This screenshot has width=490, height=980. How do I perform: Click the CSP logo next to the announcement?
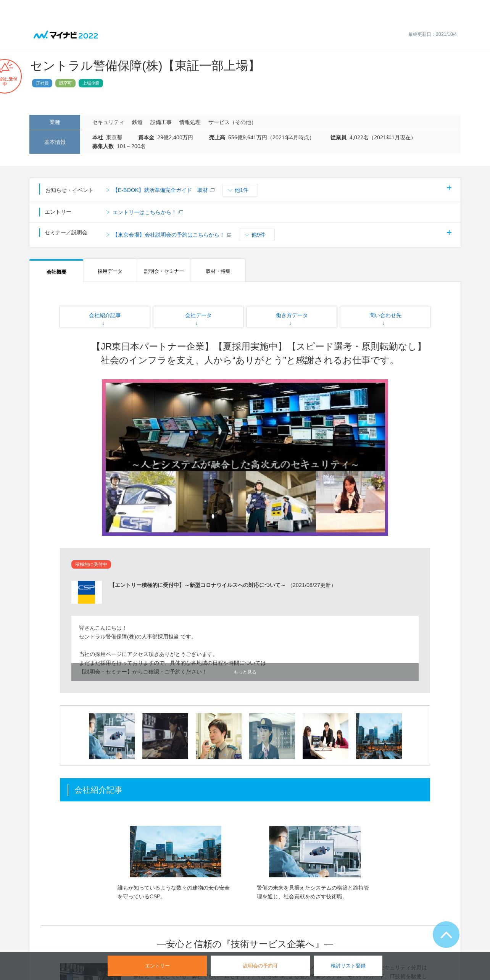(87, 592)
